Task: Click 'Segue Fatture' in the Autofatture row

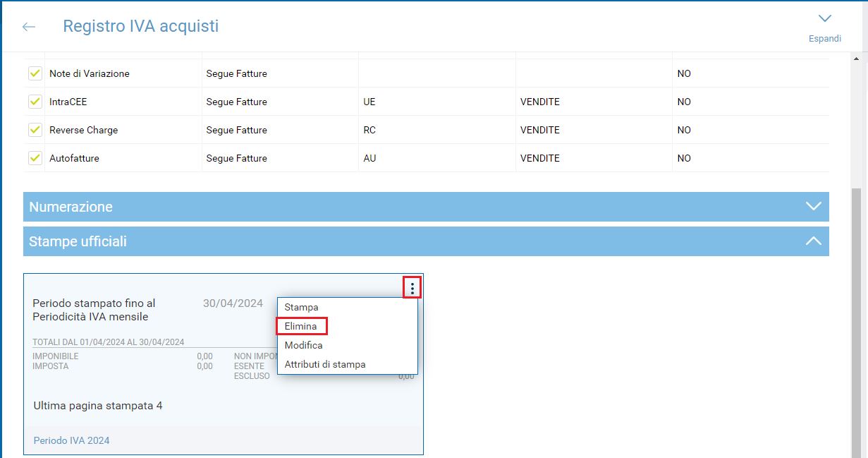Action: tap(237, 158)
